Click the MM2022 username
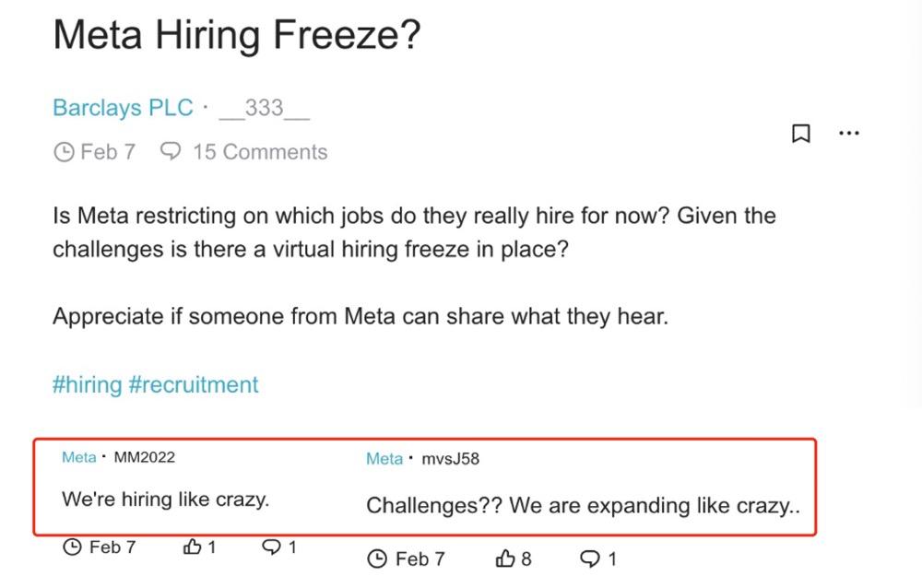Viewport: 922px width, 588px height. (x=144, y=457)
